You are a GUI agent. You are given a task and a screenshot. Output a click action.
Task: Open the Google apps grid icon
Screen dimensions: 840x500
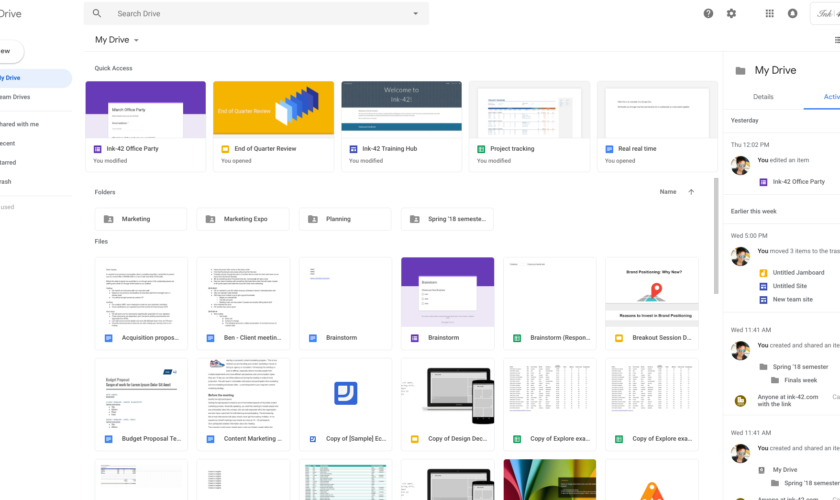[769, 14]
